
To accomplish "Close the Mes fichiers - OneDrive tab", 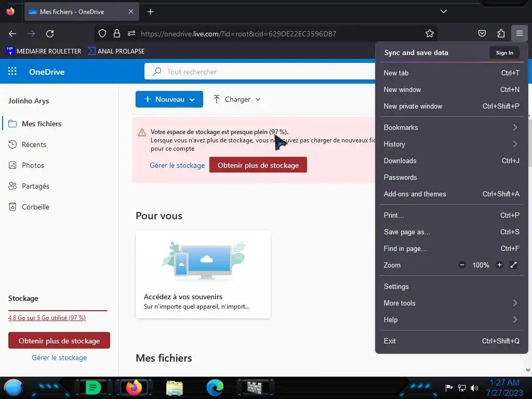I will tap(131, 11).
